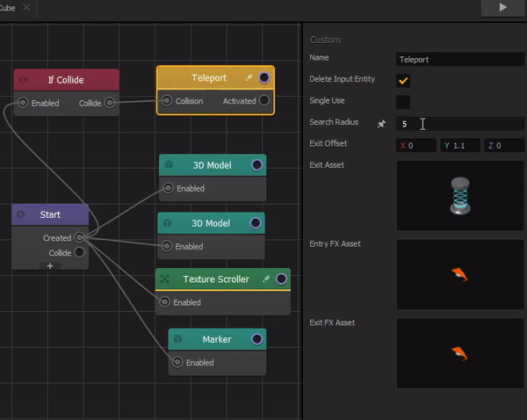Screen dimensions: 527x420
Task: Click the second 3D Model header circle port
Action: click(256, 223)
